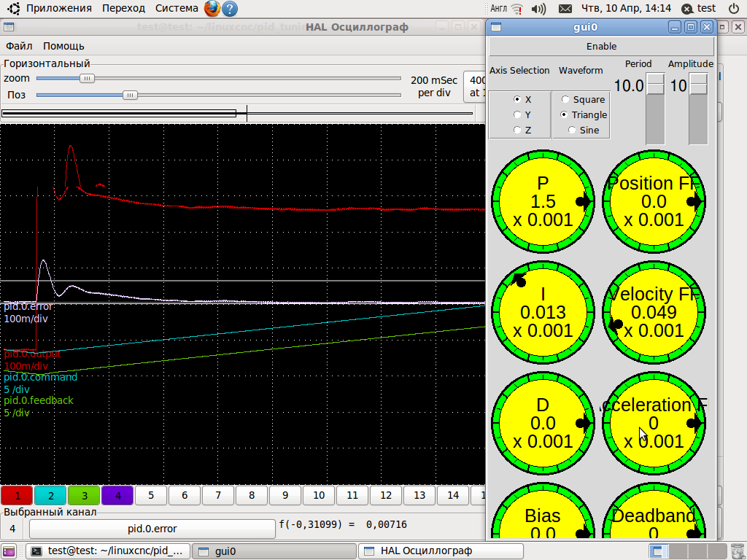Open the Файл menu in oscilloscope
Image resolution: width=747 pixels, height=560 pixels.
[x=19, y=46]
